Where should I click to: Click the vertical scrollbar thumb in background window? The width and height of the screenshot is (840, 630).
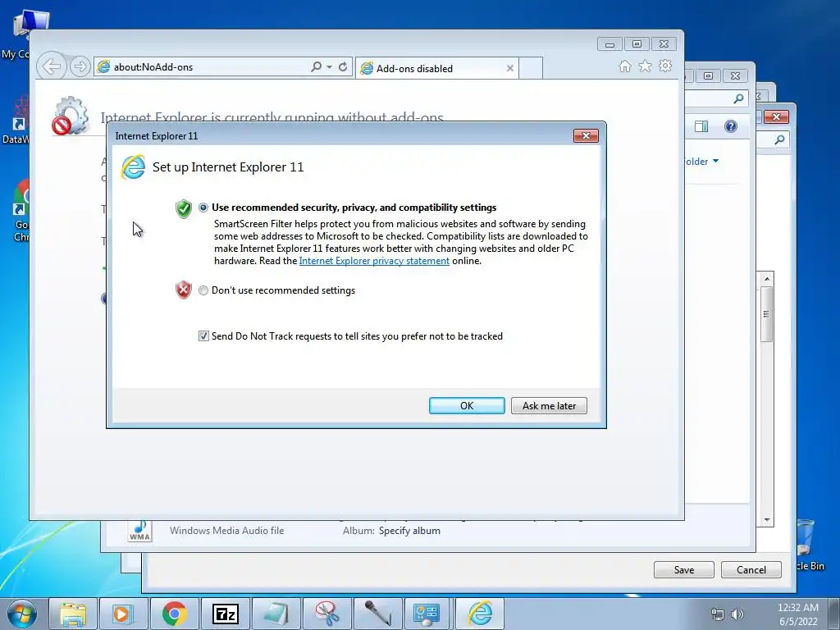(767, 314)
